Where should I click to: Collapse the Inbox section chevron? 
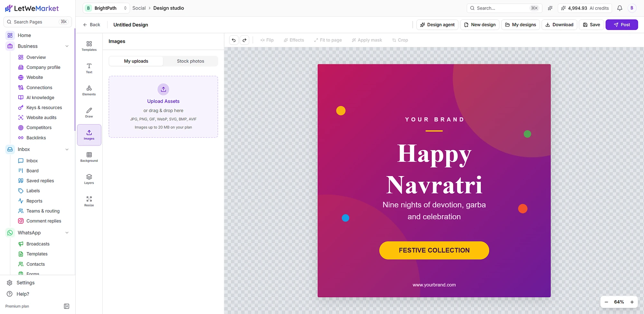pos(67,150)
